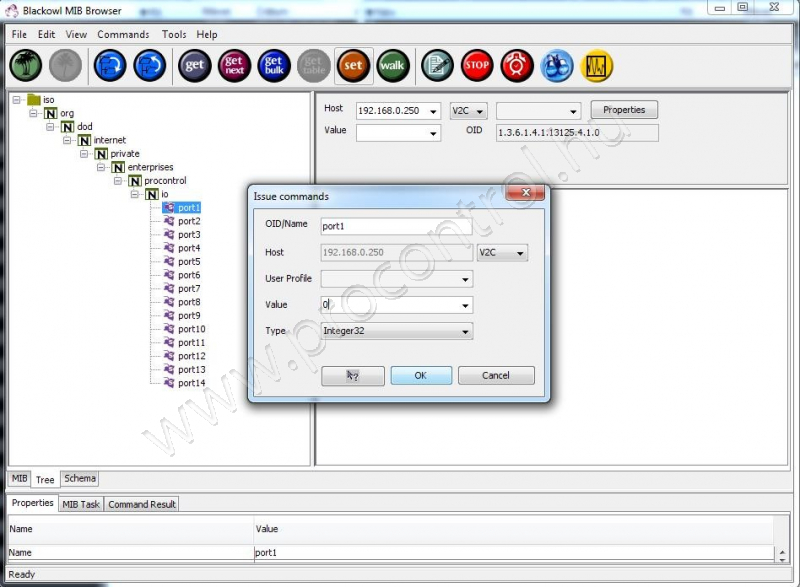This screenshot has width=800, height=587.
Task: Click the port2 node icon in tree
Action: 169,221
